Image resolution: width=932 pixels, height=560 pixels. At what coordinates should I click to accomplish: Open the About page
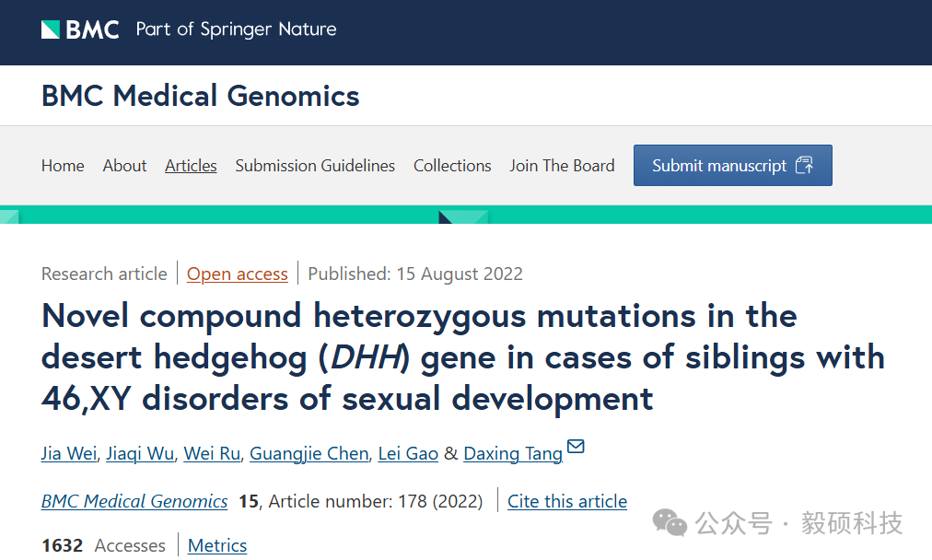click(x=124, y=165)
